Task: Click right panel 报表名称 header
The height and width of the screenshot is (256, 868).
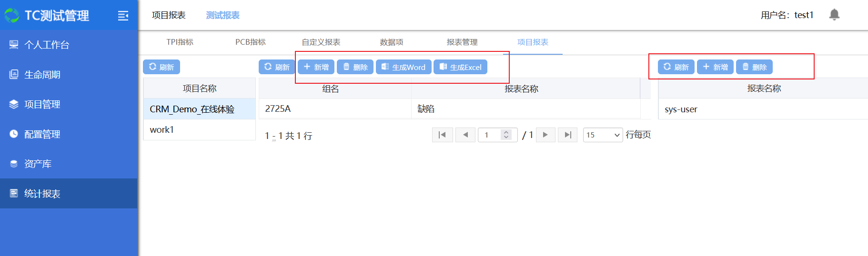Action: coord(763,89)
